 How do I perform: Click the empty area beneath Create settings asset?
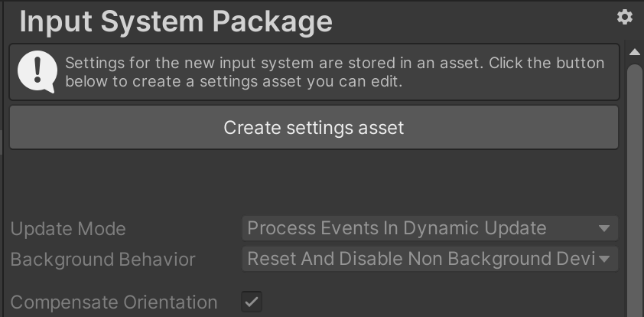click(314, 182)
